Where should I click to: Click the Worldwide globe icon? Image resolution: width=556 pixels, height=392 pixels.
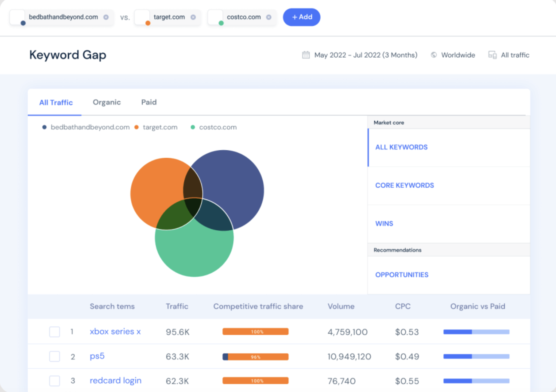click(x=434, y=55)
